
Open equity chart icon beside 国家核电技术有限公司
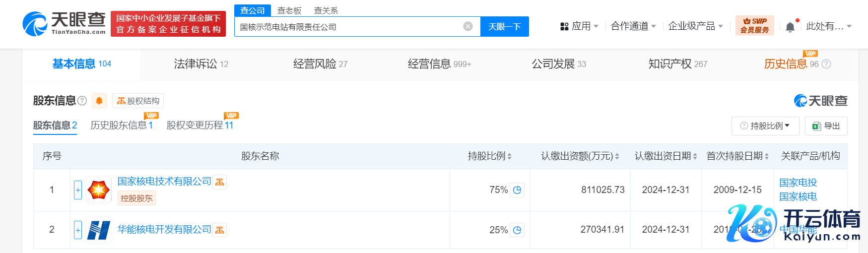tap(219, 182)
